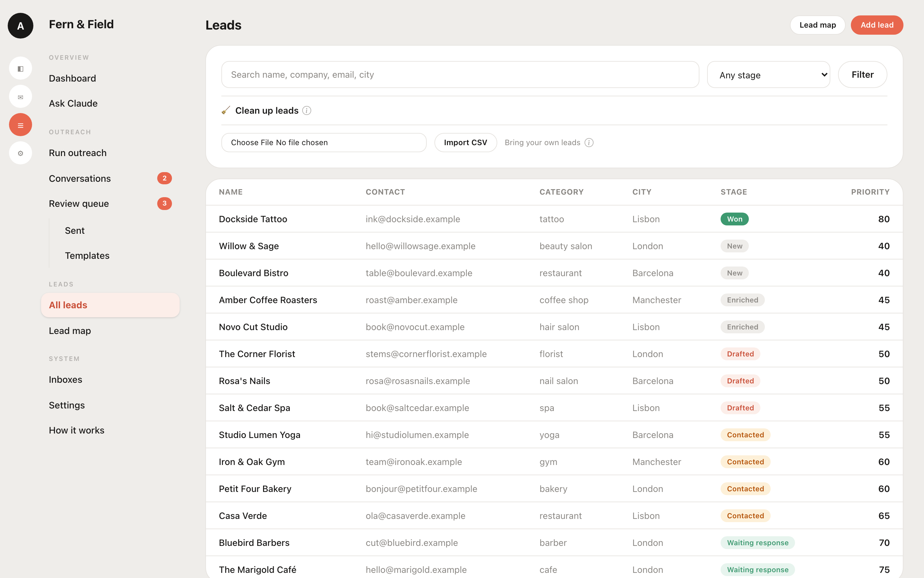Screen dimensions: 924x578
Task: Click email ink@dockside.example
Action: (x=413, y=219)
